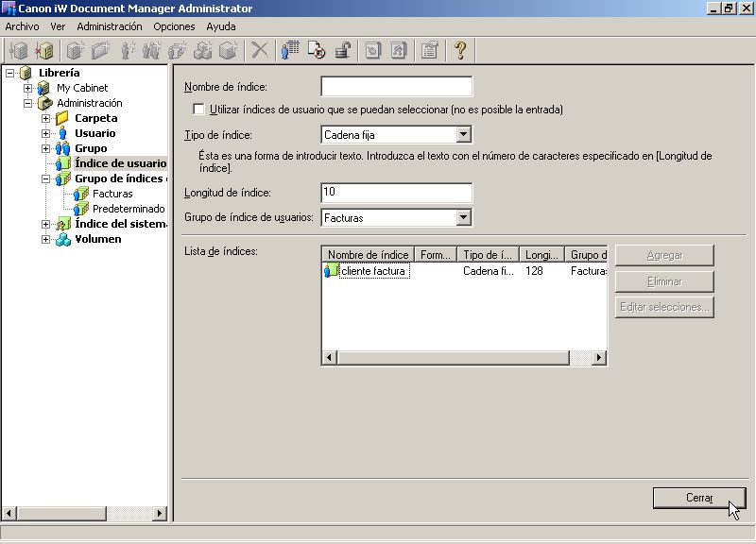Click the Tipo de í... column header
The height and width of the screenshot is (544, 756).
click(x=488, y=254)
